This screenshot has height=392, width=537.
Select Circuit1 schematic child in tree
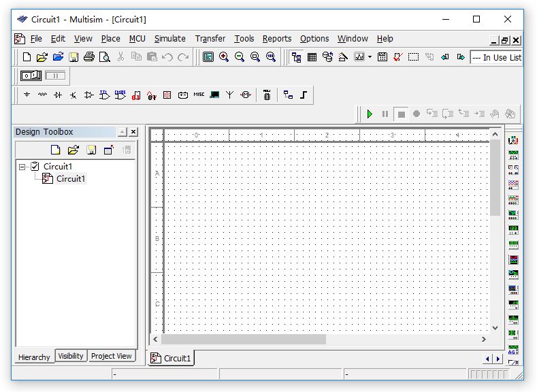[x=70, y=179]
